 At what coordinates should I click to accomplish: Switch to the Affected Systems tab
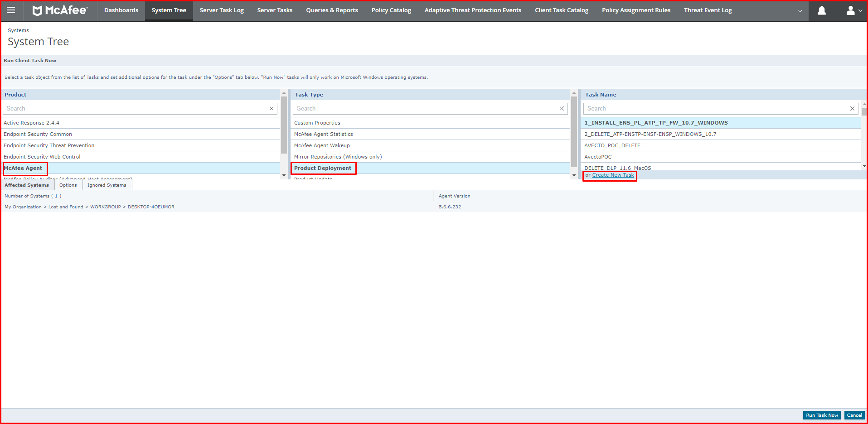coord(27,185)
